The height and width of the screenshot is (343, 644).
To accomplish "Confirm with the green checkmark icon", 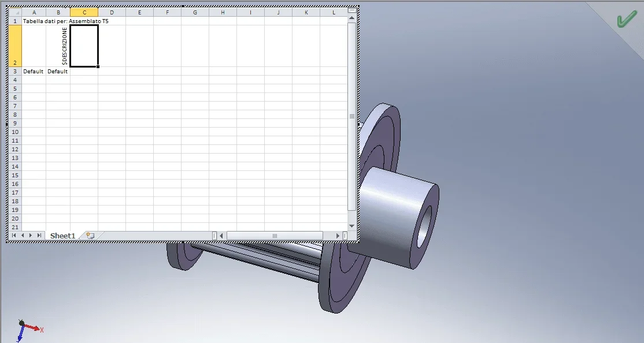I will pyautogui.click(x=627, y=20).
